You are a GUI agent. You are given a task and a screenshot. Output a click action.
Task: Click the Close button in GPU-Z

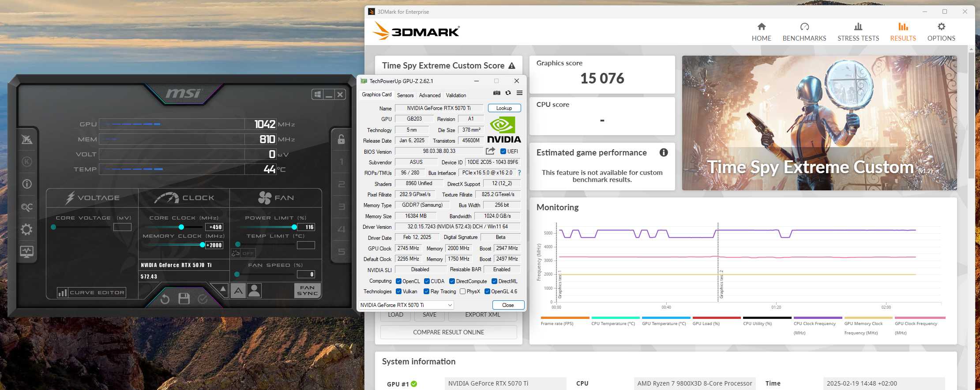(x=508, y=305)
